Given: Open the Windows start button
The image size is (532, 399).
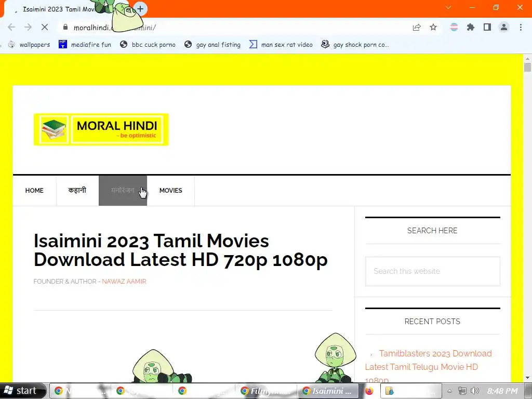Looking at the screenshot, I should pyautogui.click(x=22, y=391).
